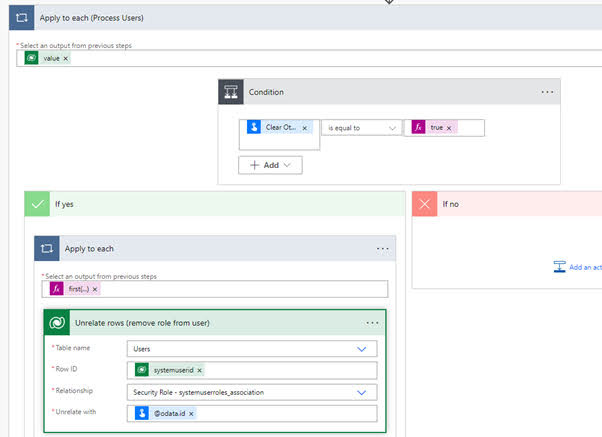Remove the first(...) expression token
The image size is (602, 437).
pos(96,289)
